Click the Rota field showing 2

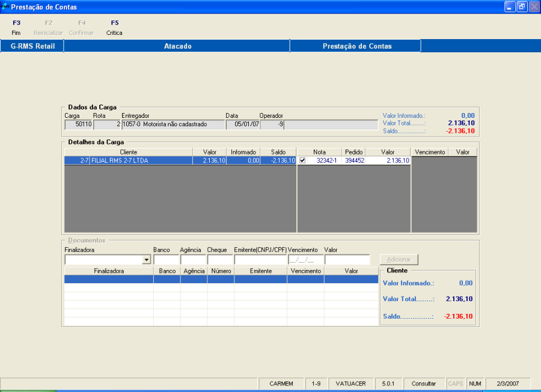point(107,124)
